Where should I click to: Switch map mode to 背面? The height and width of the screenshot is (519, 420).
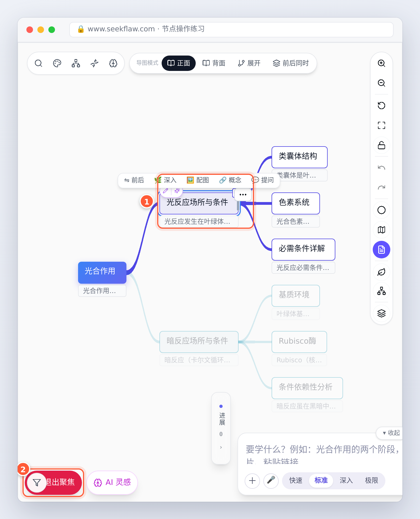(214, 63)
